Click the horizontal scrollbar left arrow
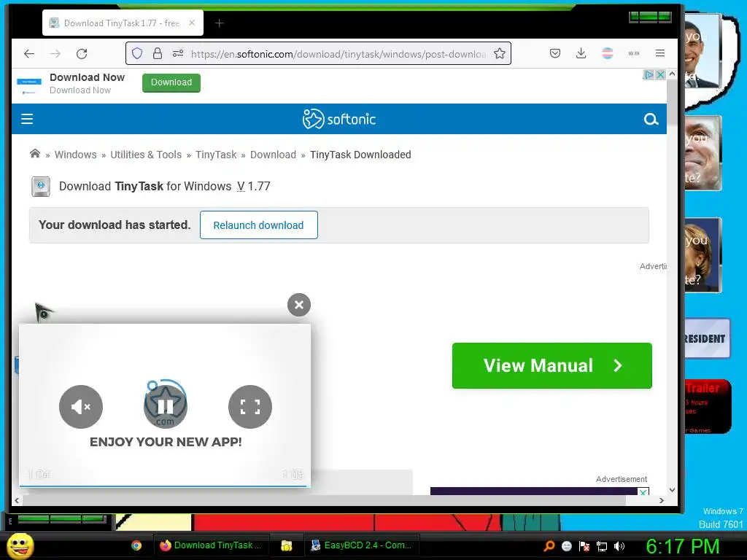Image resolution: width=747 pixels, height=560 pixels. 18,500
